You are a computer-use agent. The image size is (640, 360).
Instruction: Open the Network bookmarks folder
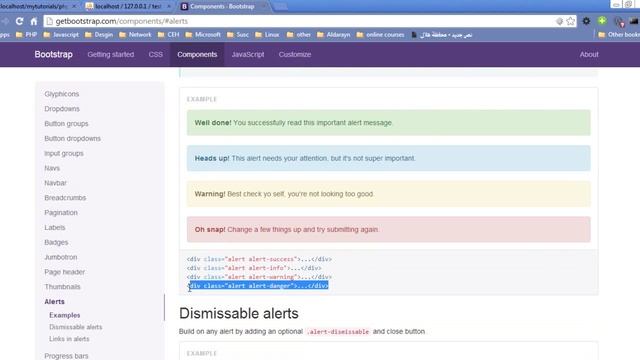pos(136,35)
